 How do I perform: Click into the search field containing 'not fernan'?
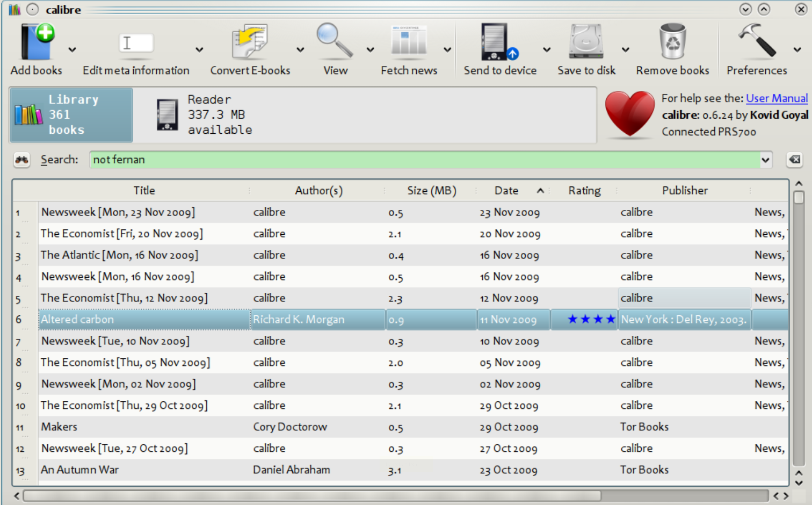(424, 160)
